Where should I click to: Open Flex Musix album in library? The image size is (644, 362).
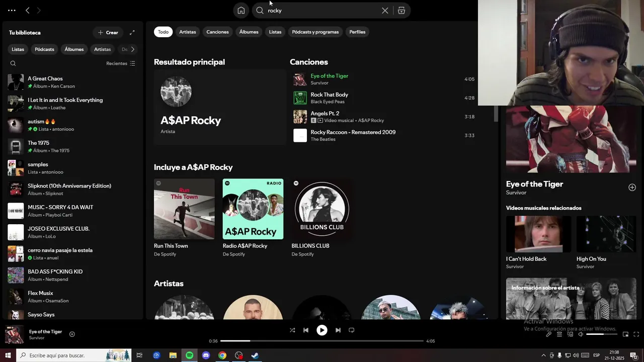[73, 297]
